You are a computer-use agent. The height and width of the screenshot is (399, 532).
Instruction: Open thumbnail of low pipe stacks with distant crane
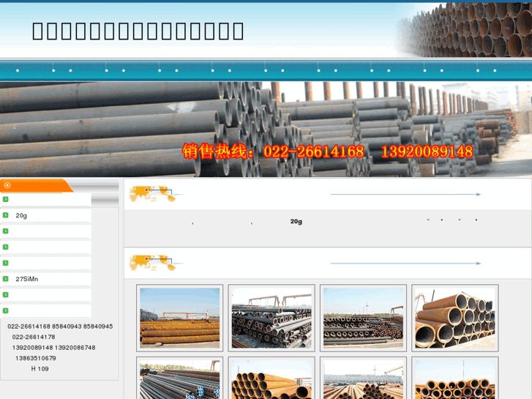click(363, 318)
